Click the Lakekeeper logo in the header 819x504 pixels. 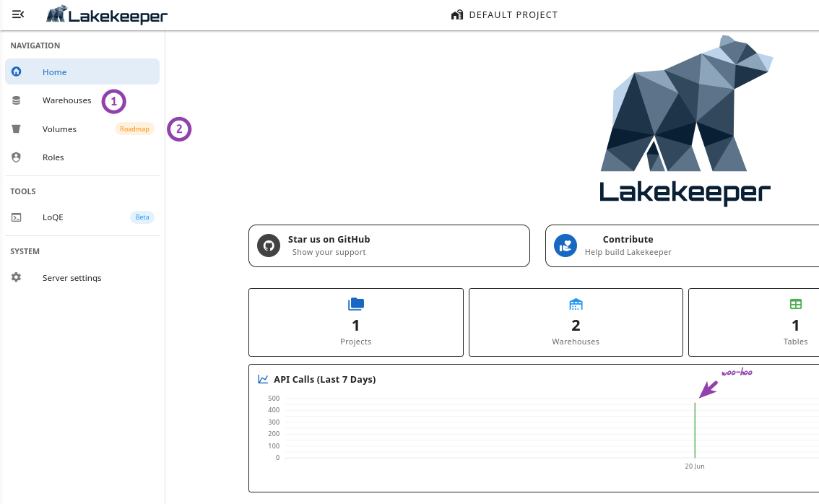(x=107, y=15)
